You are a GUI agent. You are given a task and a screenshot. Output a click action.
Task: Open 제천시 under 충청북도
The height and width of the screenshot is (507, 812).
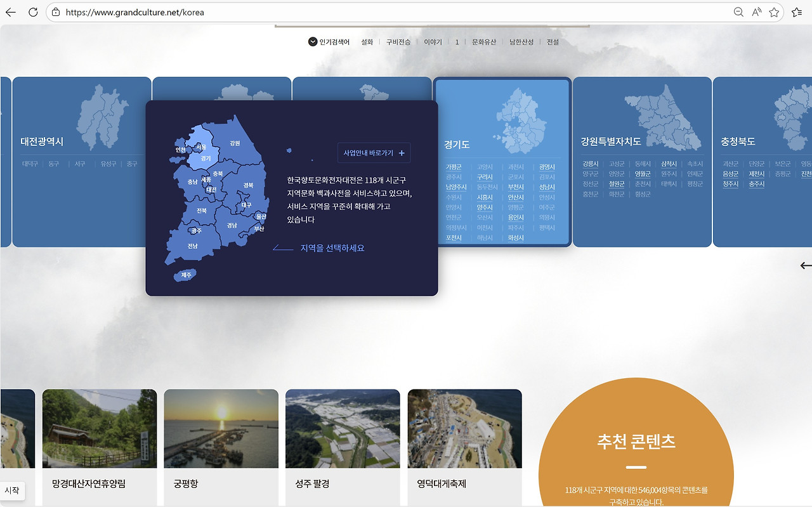757,174
